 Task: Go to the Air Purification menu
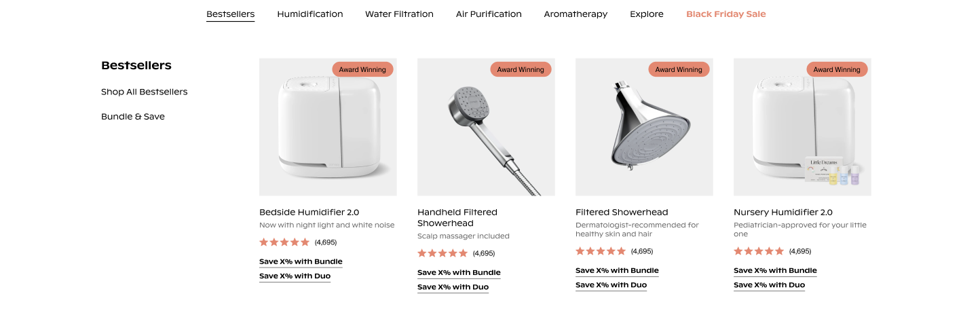pos(489,14)
